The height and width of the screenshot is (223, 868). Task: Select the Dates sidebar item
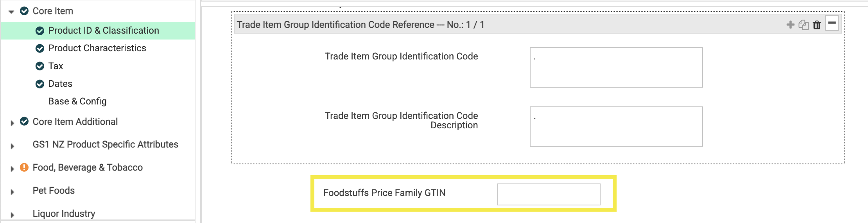point(60,84)
